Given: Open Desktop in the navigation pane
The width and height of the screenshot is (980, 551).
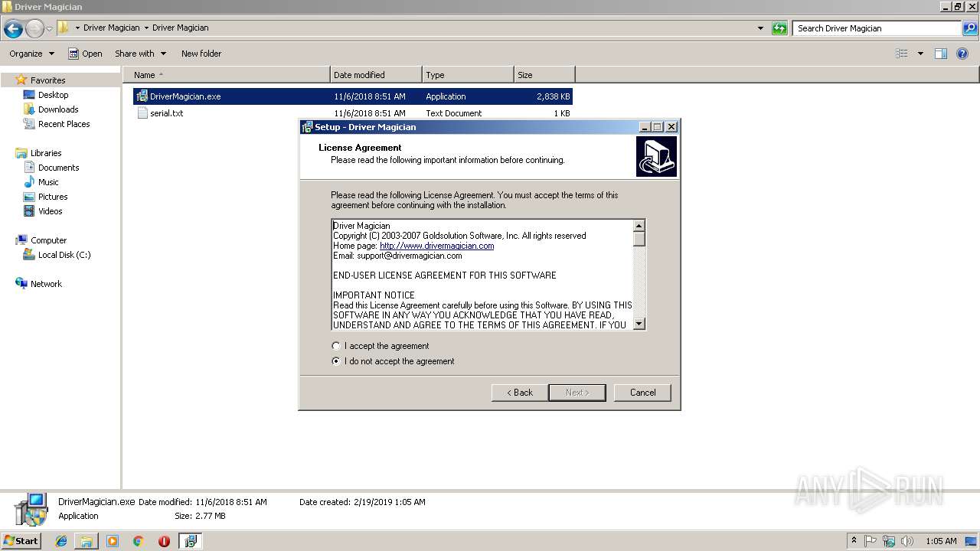Looking at the screenshot, I should (x=53, y=95).
